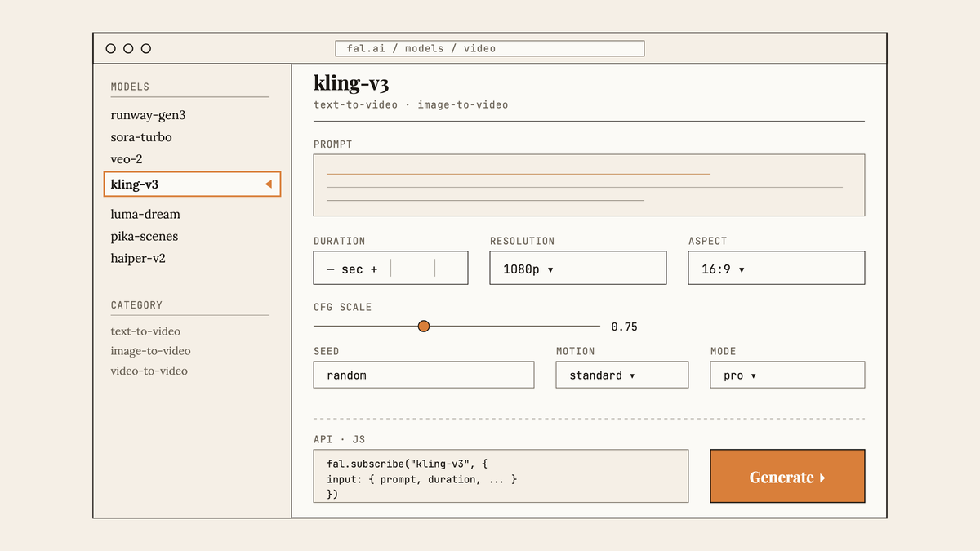The width and height of the screenshot is (980, 551).
Task: Click the CFG Scale value 0.75
Action: (625, 327)
